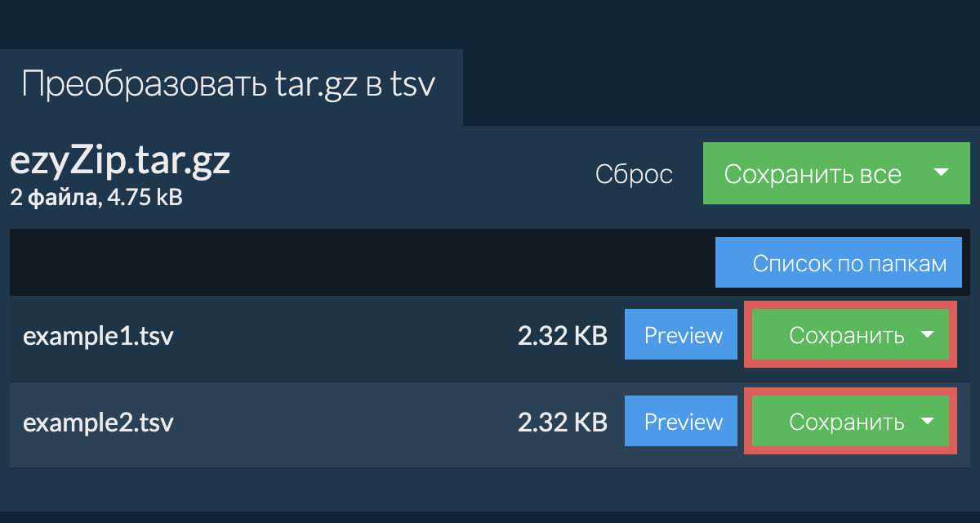Select the example1.tsv file name
Image resolution: width=980 pixels, height=523 pixels.
tap(98, 336)
